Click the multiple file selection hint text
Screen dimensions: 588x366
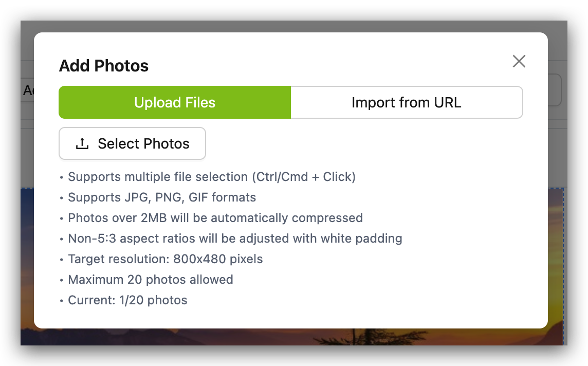click(211, 177)
